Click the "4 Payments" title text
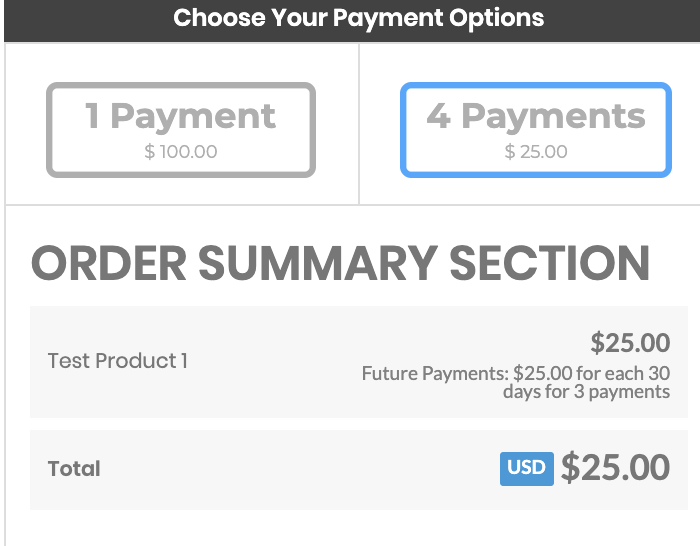Screen dimensions: 700x546 (x=536, y=116)
